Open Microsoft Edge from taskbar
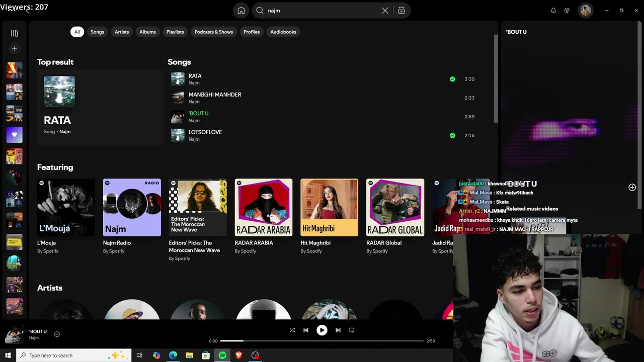The height and width of the screenshot is (362, 644). (173, 355)
